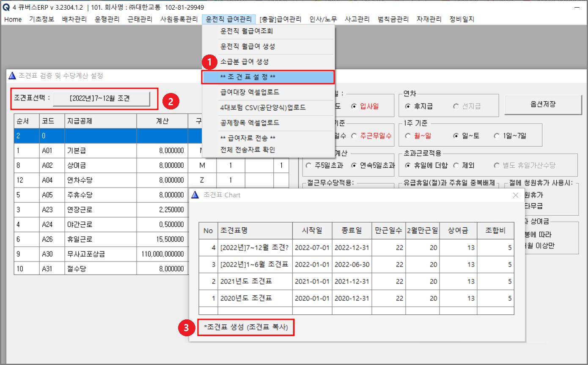Open the Home menu
The width and height of the screenshot is (588, 365).
(x=13, y=19)
